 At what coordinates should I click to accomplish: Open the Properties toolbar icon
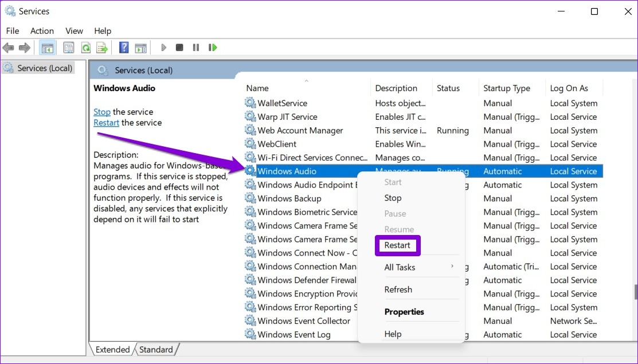(x=69, y=48)
